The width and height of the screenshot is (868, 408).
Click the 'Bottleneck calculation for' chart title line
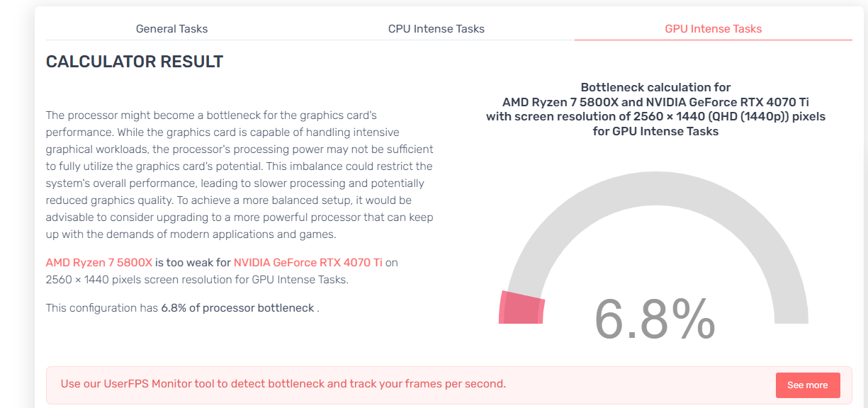(655, 88)
